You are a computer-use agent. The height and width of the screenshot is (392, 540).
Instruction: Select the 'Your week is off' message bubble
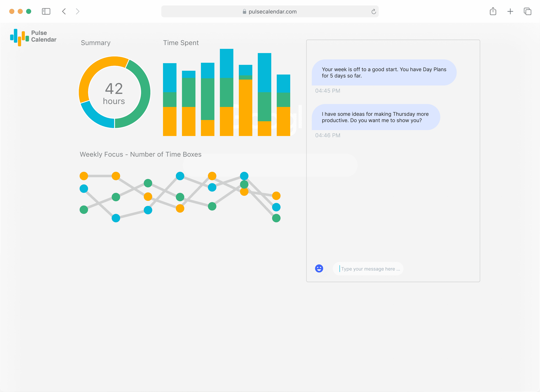(x=384, y=72)
